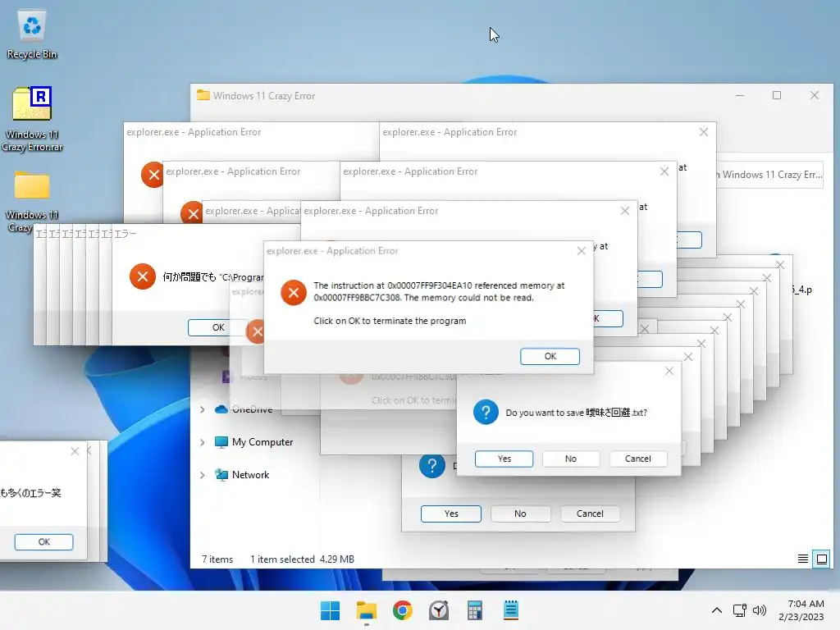Open network status in the system tray
The image size is (840, 630).
point(740,610)
